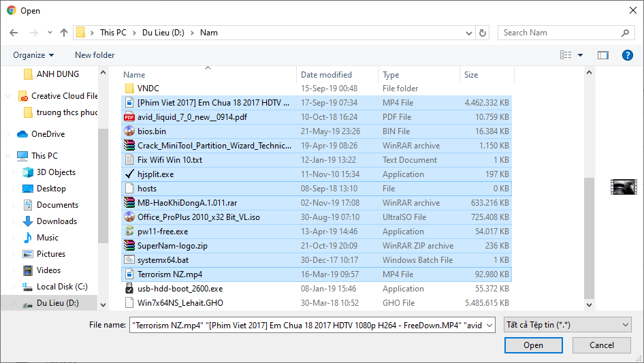Select the VNDC folder icon
644x363 pixels.
[129, 89]
